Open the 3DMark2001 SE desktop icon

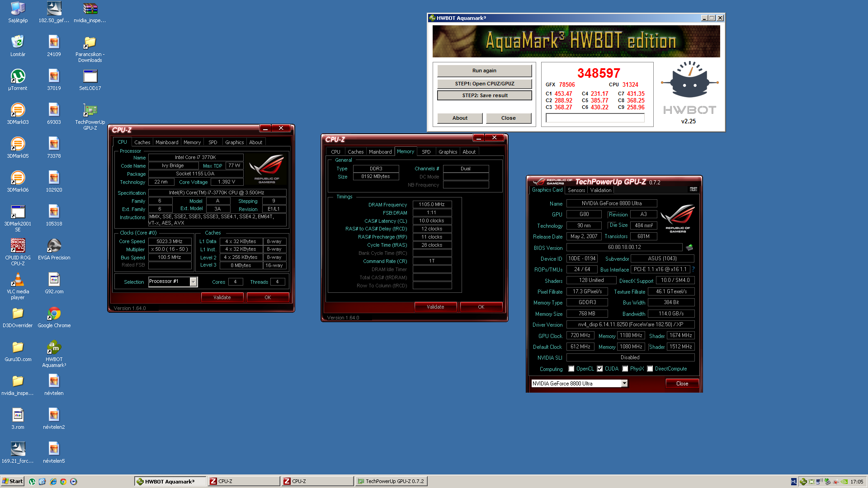pos(18,218)
